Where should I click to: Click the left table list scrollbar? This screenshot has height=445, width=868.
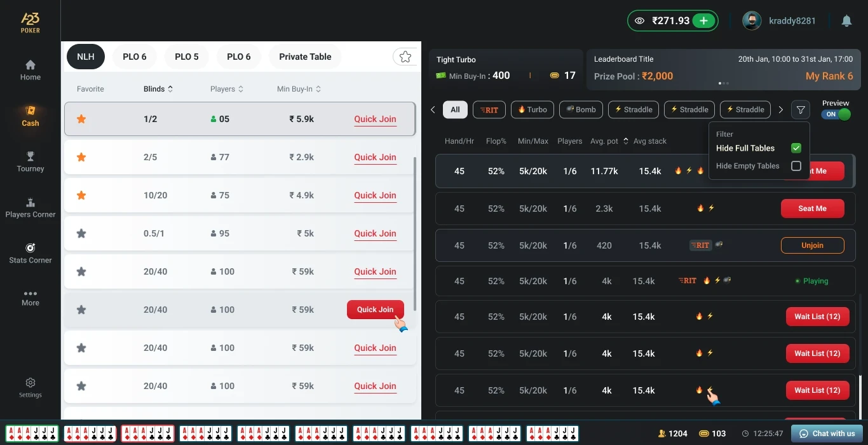415,234
